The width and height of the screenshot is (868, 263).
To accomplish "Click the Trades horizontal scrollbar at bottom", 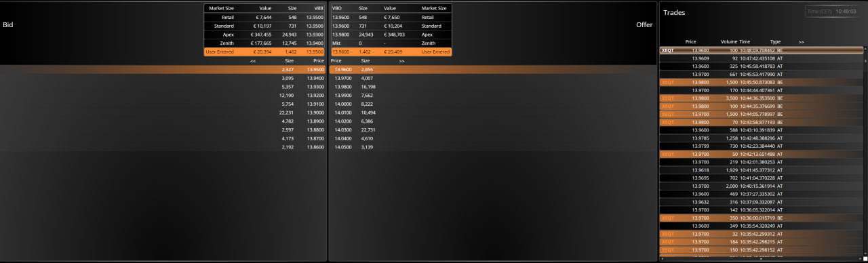I will (761, 259).
